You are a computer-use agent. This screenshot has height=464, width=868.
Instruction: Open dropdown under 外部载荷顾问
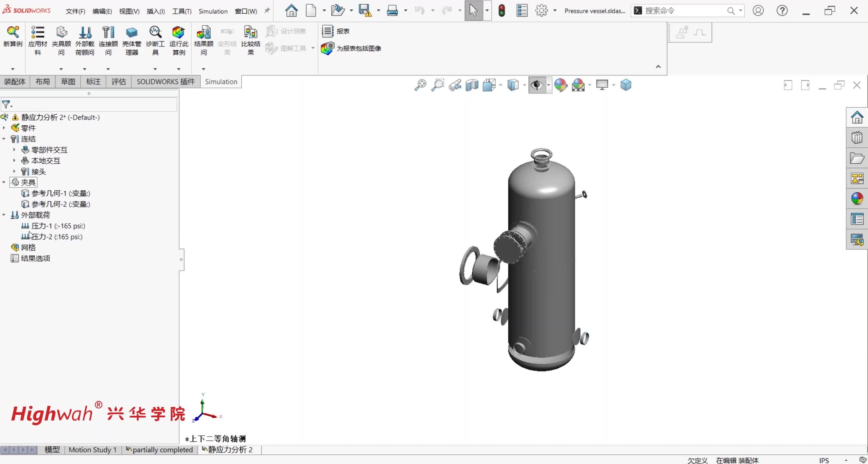click(84, 69)
